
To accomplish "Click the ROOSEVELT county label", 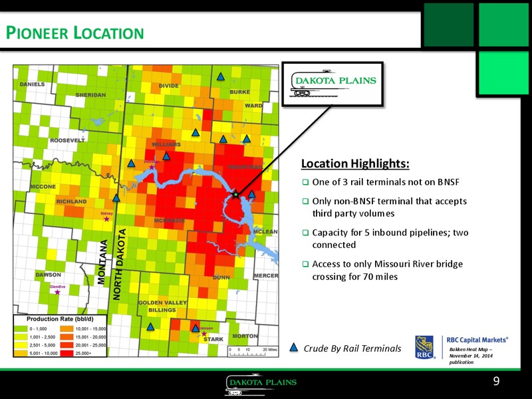I will 67,140.
